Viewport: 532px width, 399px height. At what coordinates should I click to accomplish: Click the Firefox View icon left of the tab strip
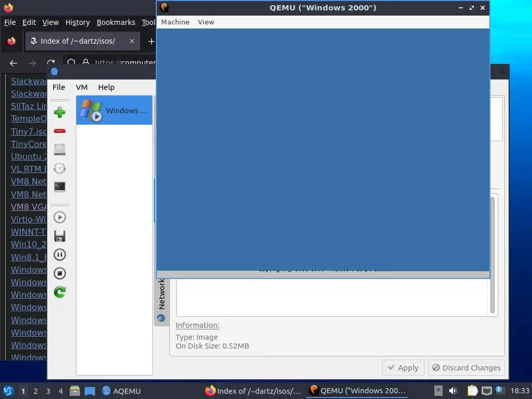[x=11, y=41]
